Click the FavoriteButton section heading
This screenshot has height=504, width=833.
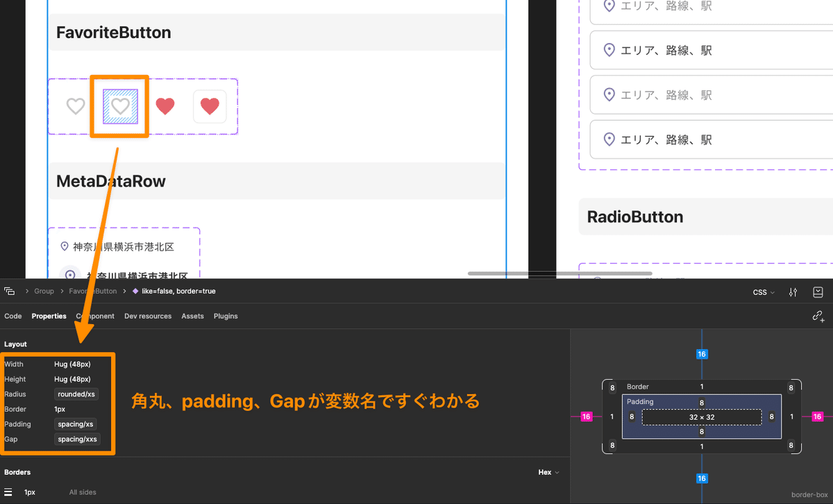[114, 33]
